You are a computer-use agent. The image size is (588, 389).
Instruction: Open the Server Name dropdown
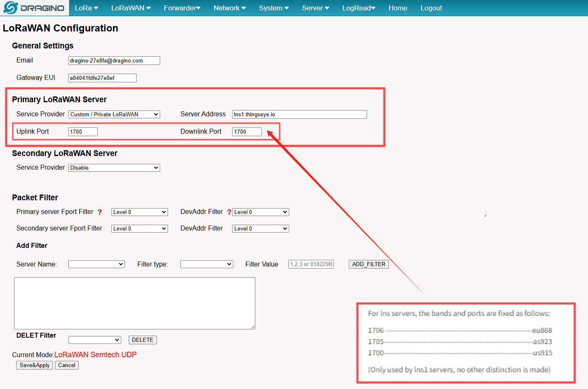coord(96,264)
